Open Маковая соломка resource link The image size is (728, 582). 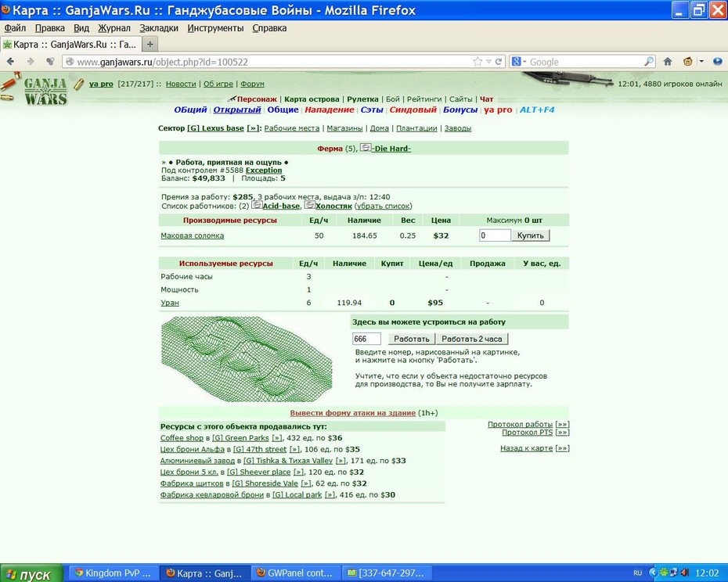pyautogui.click(x=193, y=235)
